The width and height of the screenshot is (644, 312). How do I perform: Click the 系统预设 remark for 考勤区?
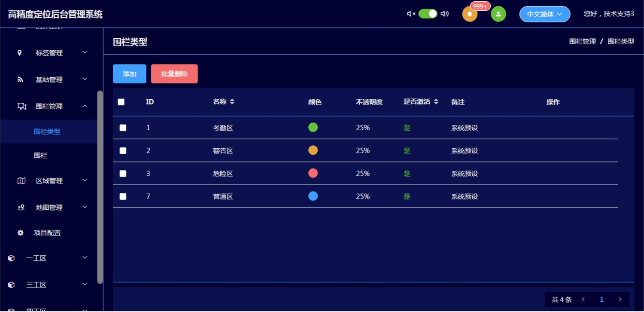(x=465, y=128)
